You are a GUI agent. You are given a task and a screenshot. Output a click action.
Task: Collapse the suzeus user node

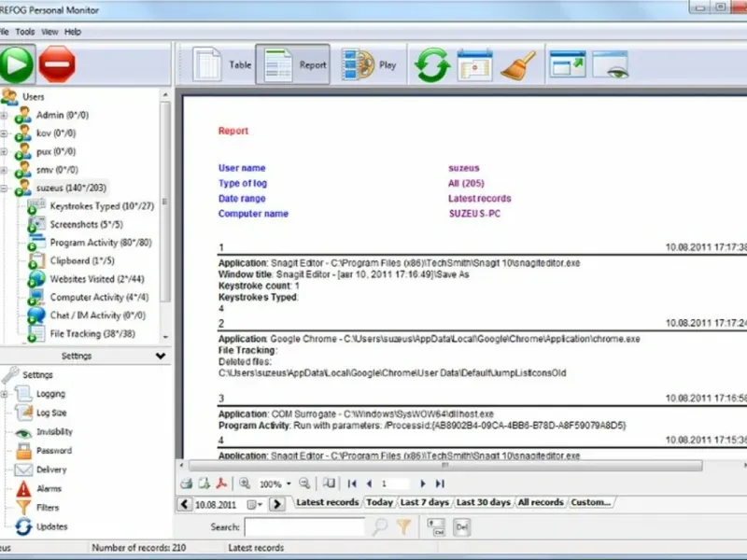pos(4,189)
